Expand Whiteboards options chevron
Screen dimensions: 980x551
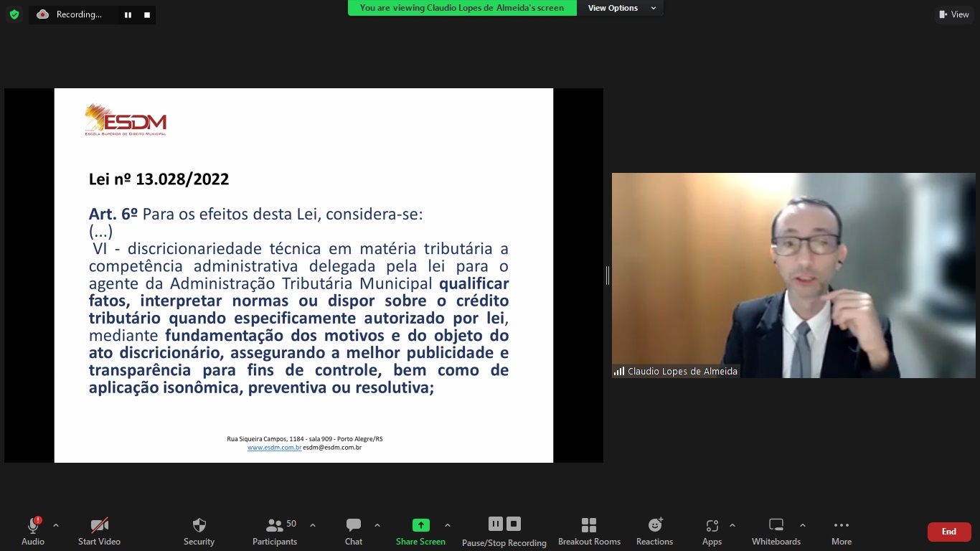[x=803, y=525]
